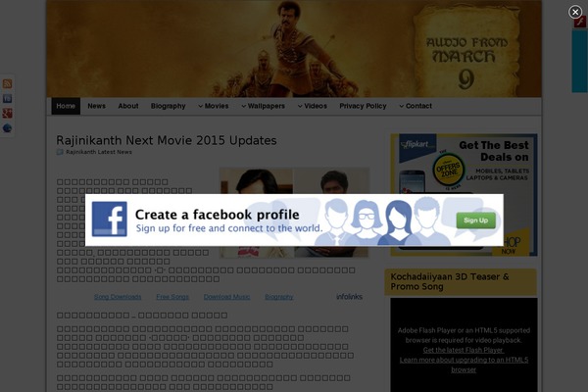The width and height of the screenshot is (588, 392).
Task: Click the folder icon beside Rajinikanth Latest News
Action: [x=60, y=152]
